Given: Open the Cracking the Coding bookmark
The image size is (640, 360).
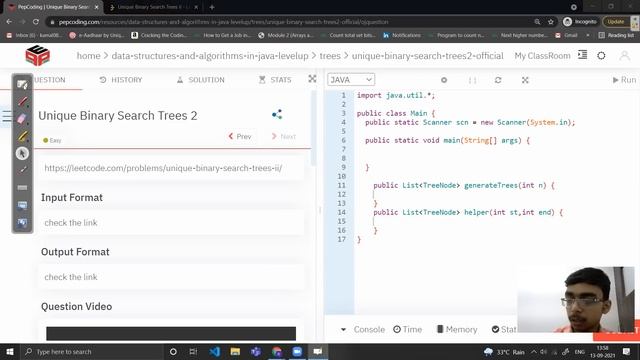Looking at the screenshot, I should pos(159,36).
